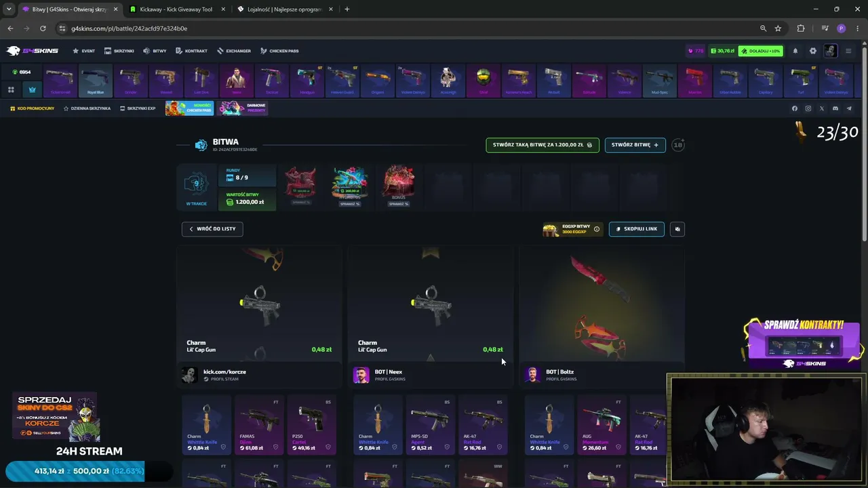Click the teal 200,00 zł case
Screen dimensions: 868x488
pos(350,182)
